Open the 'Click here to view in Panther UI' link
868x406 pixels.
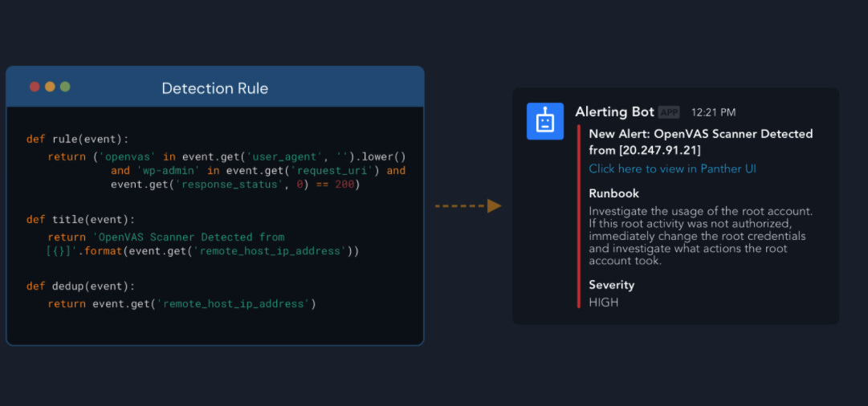coord(672,168)
